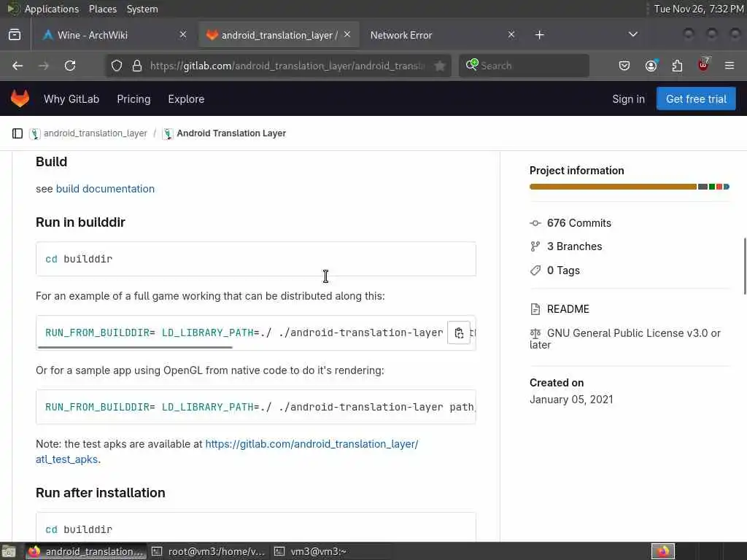Switch to vm3@vm3:~ terminal in taskbar
Image resolution: width=747 pixels, height=560 pixels.
[x=332, y=551]
